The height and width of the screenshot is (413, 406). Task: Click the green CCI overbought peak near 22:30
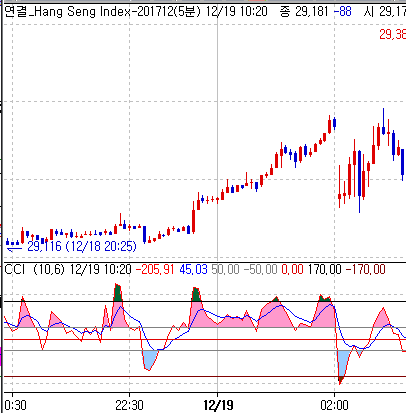tap(117, 293)
